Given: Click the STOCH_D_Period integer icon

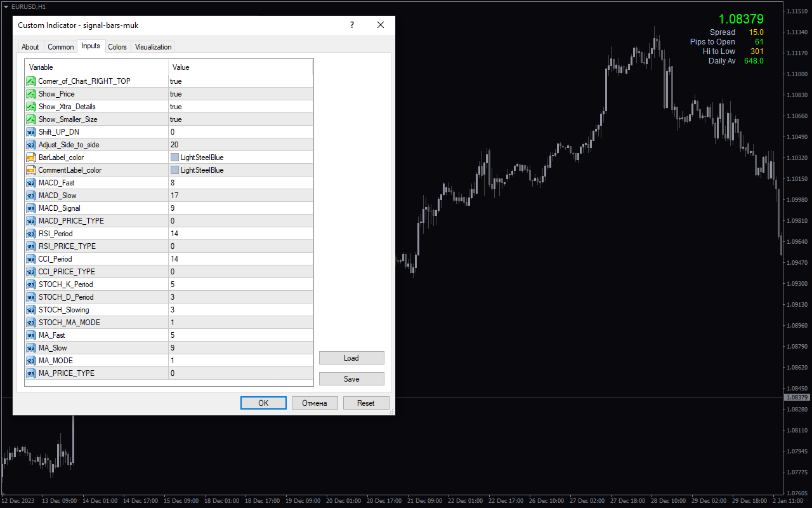Looking at the screenshot, I should click(30, 297).
